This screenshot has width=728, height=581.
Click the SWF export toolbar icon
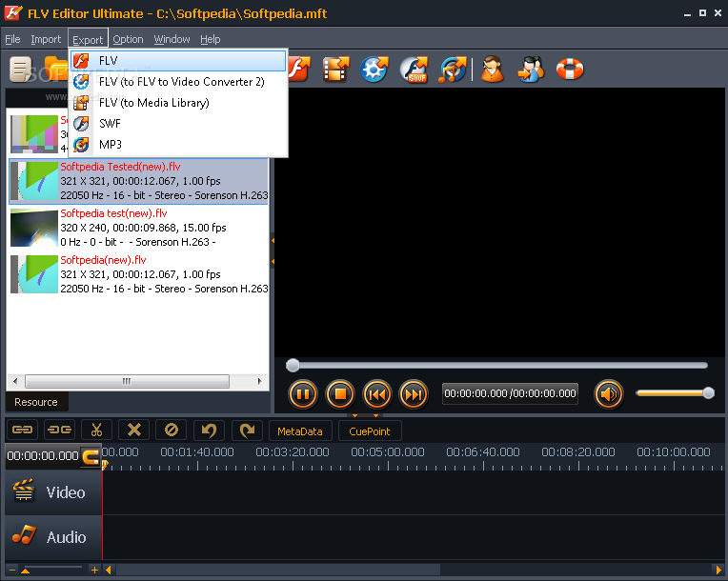(x=415, y=70)
